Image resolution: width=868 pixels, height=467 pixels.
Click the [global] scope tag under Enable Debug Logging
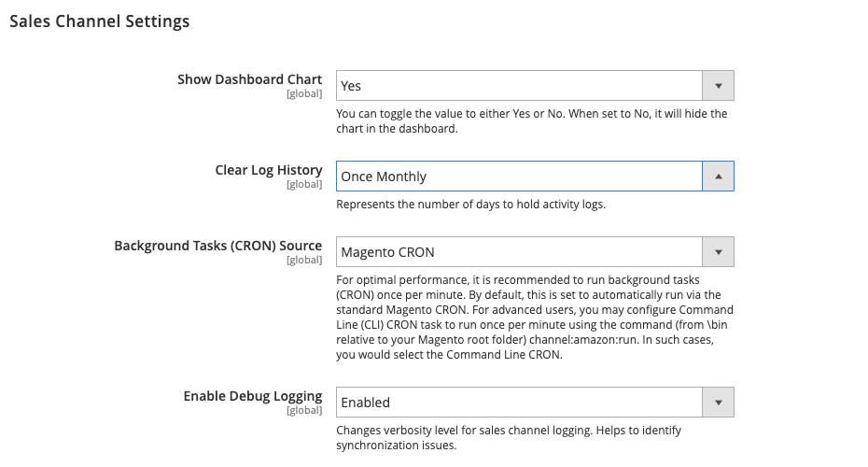coord(304,411)
